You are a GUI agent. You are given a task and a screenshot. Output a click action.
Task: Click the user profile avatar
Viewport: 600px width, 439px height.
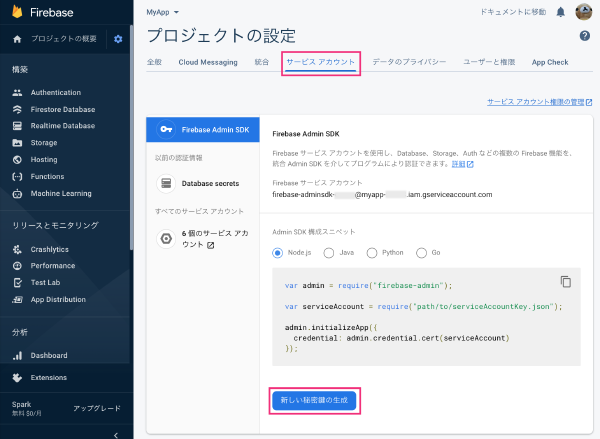point(582,12)
